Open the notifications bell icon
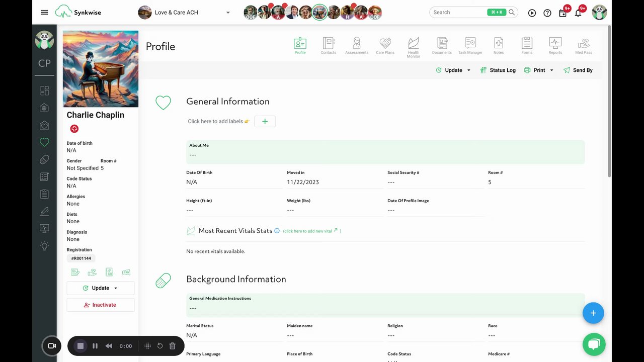This screenshot has width=644, height=362. pyautogui.click(x=578, y=13)
